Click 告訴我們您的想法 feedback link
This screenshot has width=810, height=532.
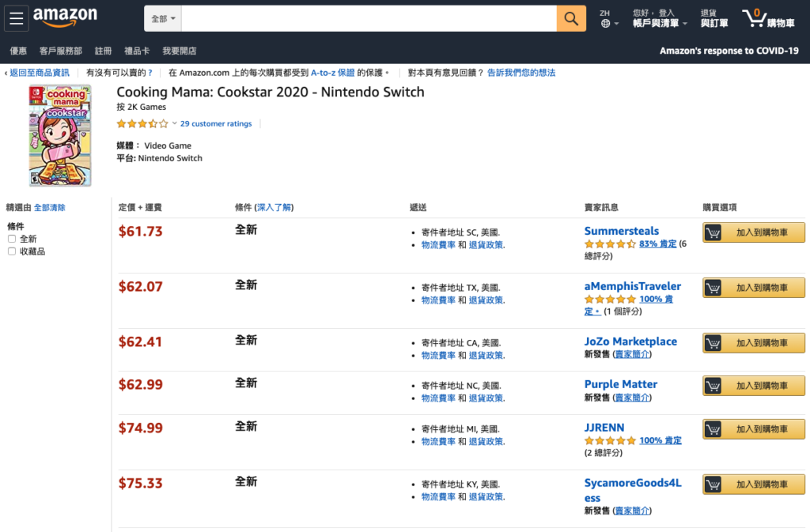(521, 73)
